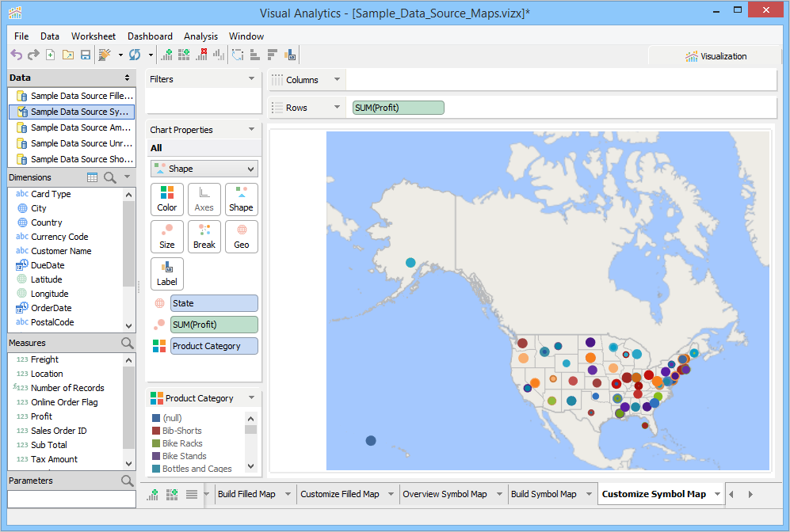Click the Break chart property button

click(x=204, y=236)
